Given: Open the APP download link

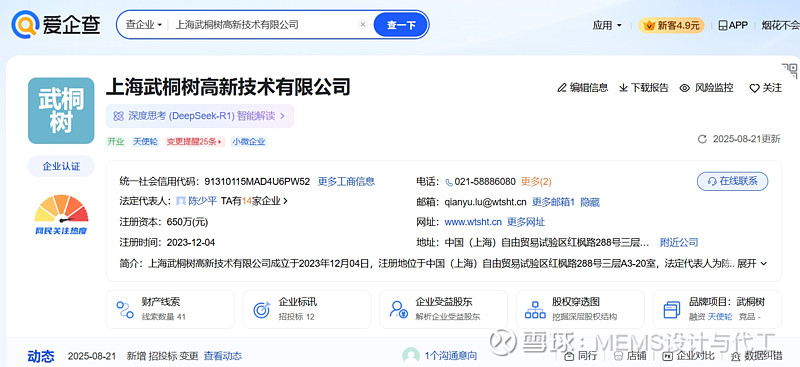Looking at the screenshot, I should coord(733,25).
